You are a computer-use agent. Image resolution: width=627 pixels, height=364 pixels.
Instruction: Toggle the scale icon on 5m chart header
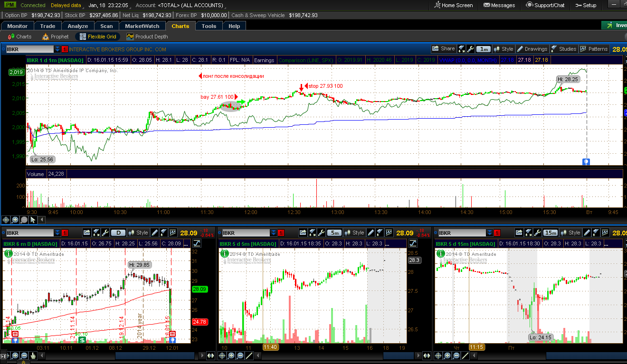pyautogui.click(x=413, y=243)
